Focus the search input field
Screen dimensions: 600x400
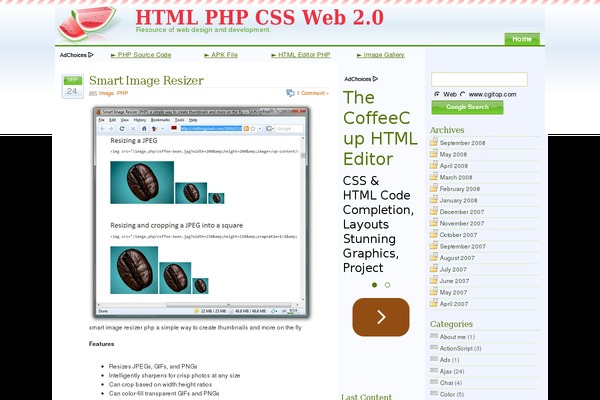(x=479, y=79)
